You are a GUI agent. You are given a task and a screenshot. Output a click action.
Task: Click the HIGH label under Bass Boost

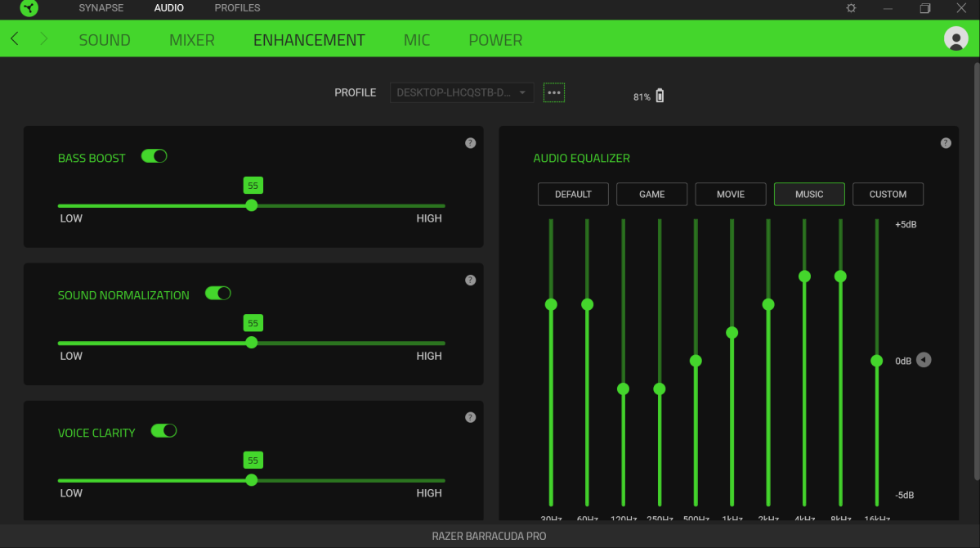[429, 218]
